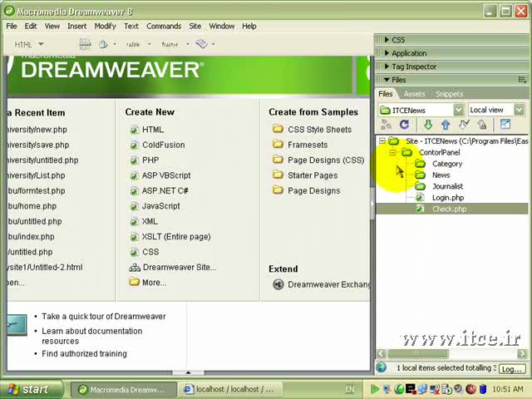The width and height of the screenshot is (532, 399).
Task: Click the Check In files icon
Action: pyautogui.click(x=482, y=125)
